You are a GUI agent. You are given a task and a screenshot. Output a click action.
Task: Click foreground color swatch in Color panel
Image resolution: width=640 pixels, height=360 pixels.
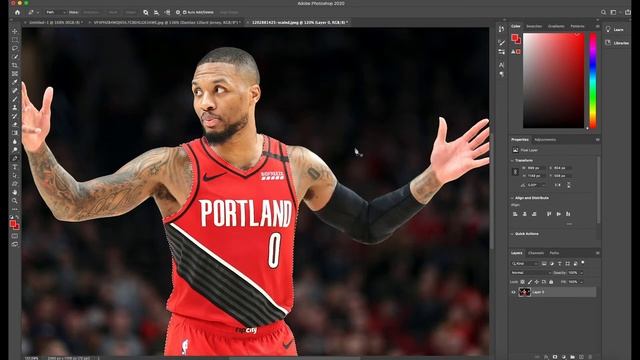coord(514,38)
